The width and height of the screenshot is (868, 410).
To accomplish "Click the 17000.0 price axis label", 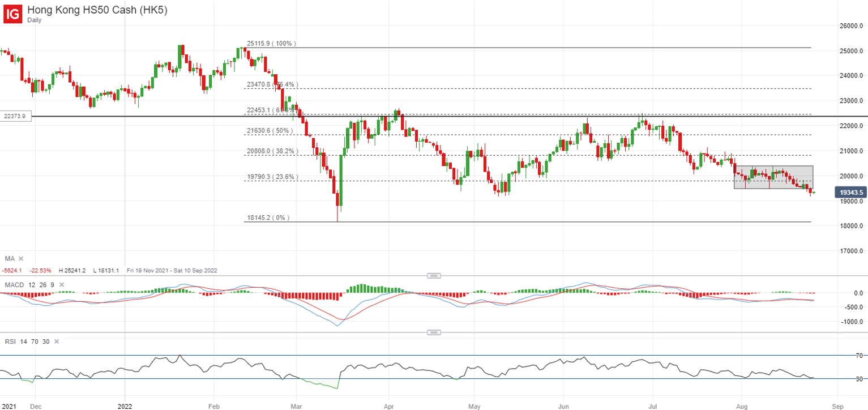I will click(x=851, y=251).
